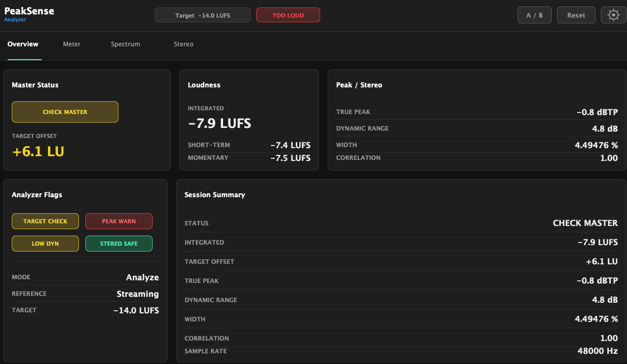
Task: Select the +6.1 LU target offset in Master Status
Action: 38,151
